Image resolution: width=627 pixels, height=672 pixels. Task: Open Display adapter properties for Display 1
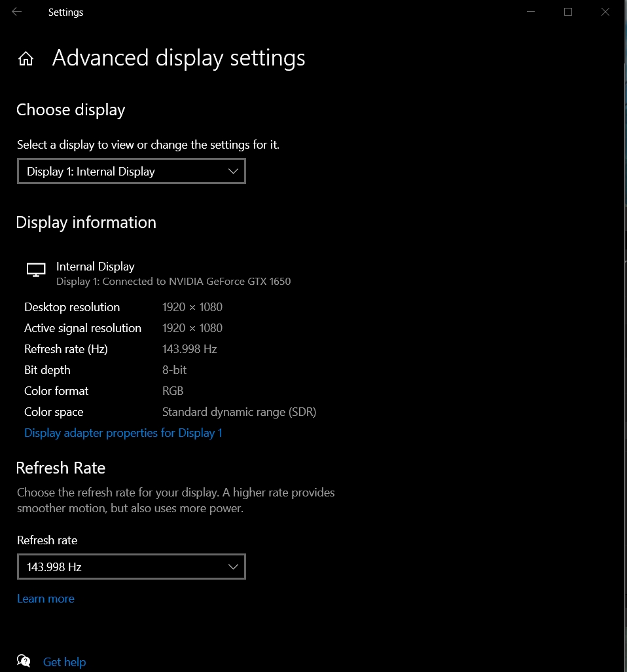[x=123, y=433]
